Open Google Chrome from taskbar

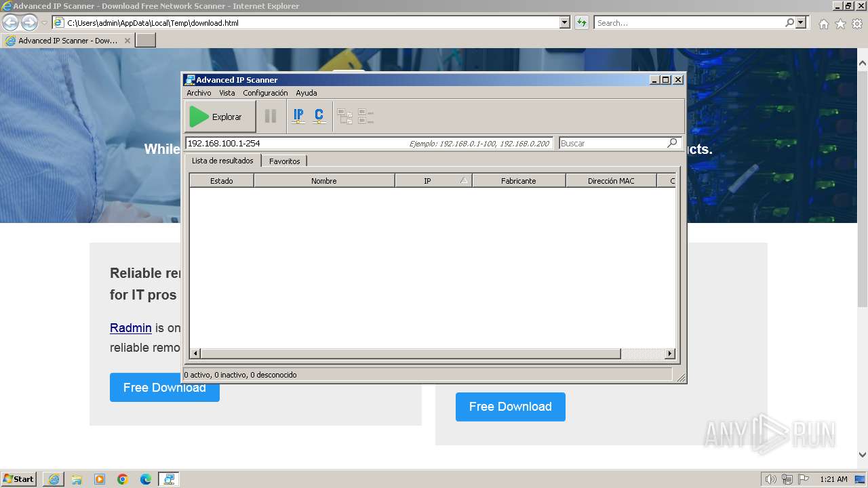[123, 479]
